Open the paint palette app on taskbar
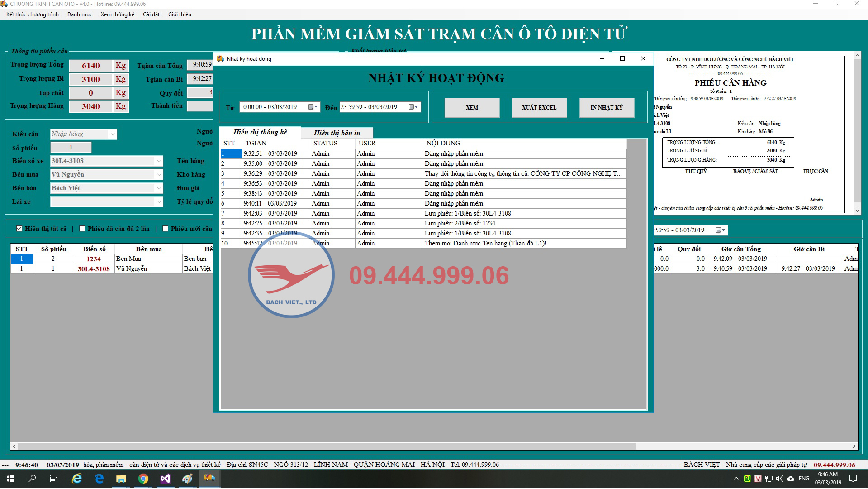 [187, 479]
